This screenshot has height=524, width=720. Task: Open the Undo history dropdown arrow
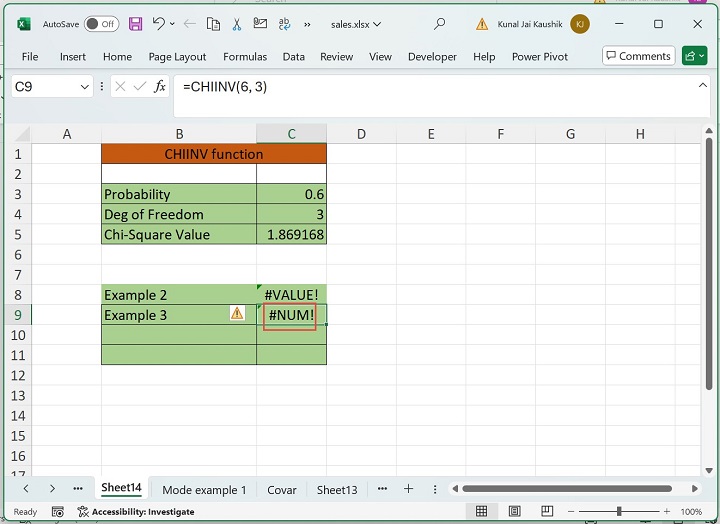tap(172, 24)
